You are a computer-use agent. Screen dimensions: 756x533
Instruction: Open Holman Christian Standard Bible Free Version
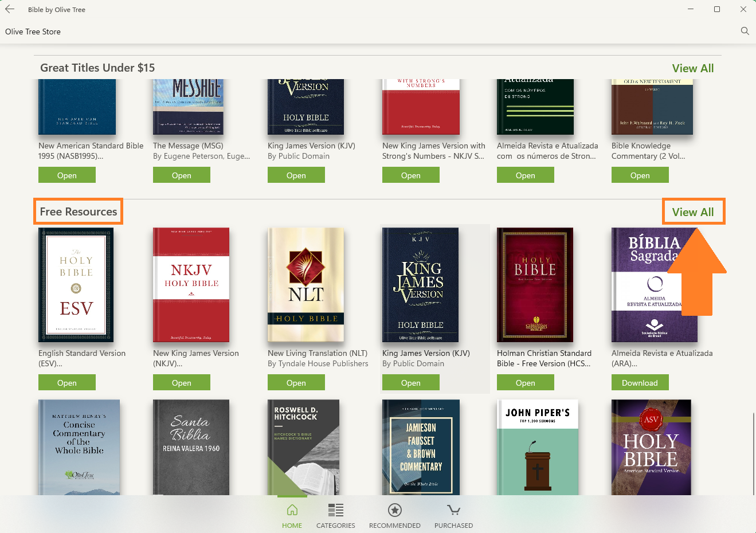(x=526, y=382)
